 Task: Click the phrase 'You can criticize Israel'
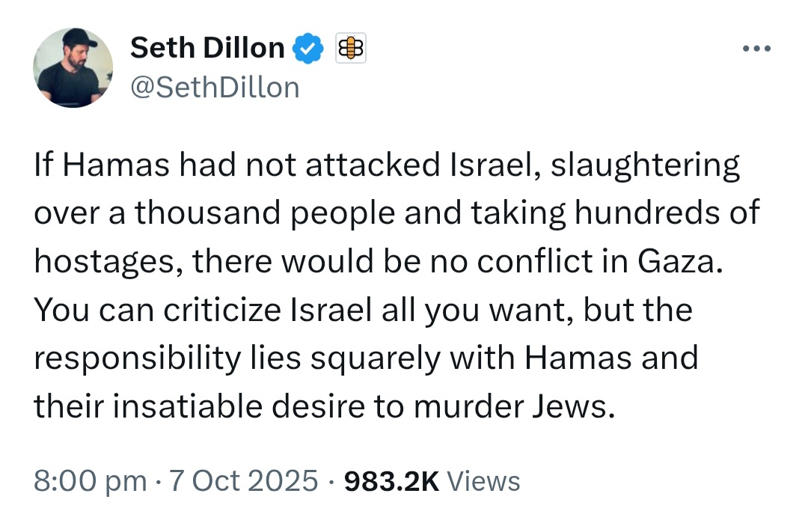tap(203, 311)
